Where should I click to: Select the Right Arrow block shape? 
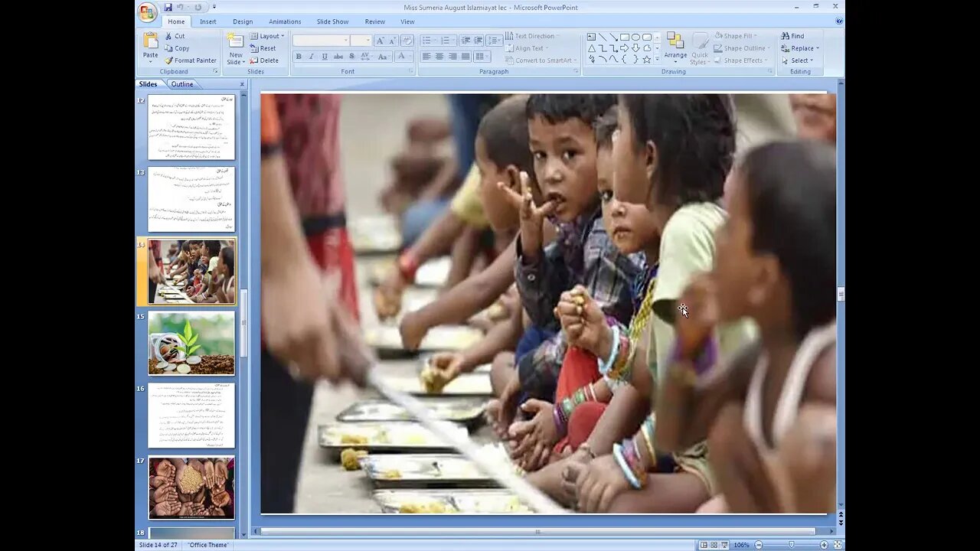(x=624, y=48)
